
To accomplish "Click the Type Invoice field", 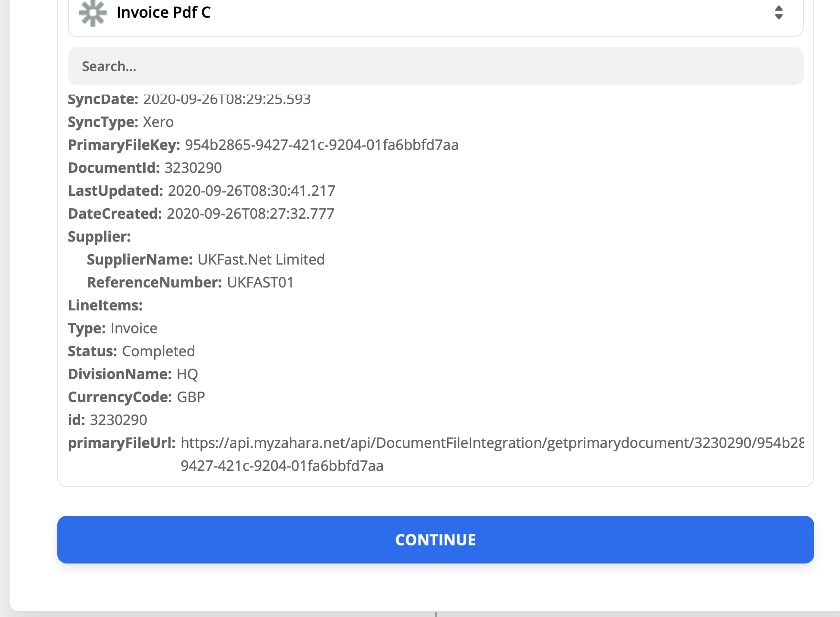I will (113, 328).
